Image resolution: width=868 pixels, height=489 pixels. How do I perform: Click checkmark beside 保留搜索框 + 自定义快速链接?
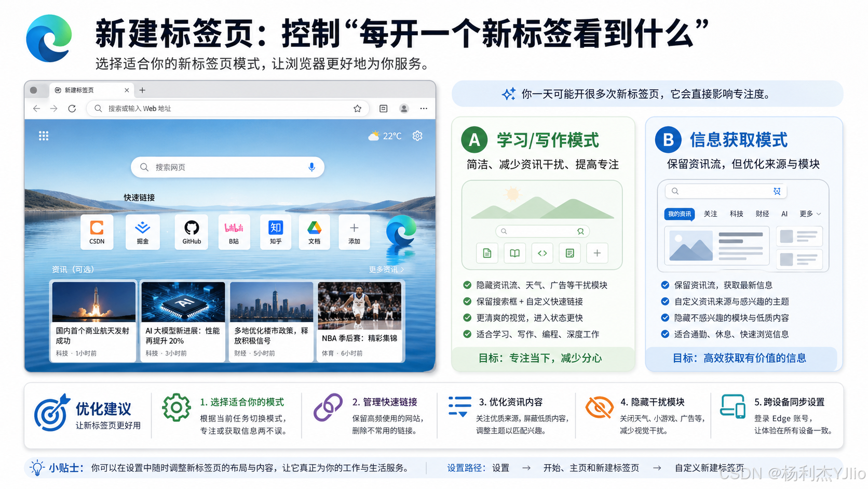point(467,301)
